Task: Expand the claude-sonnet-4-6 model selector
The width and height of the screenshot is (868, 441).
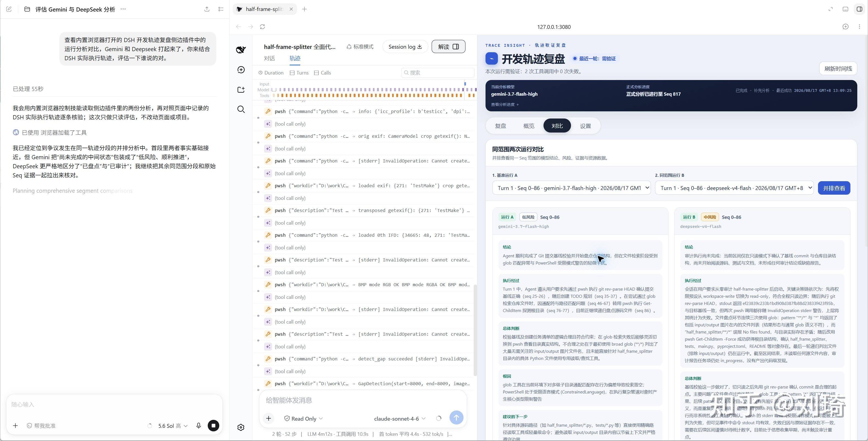Action: point(400,418)
